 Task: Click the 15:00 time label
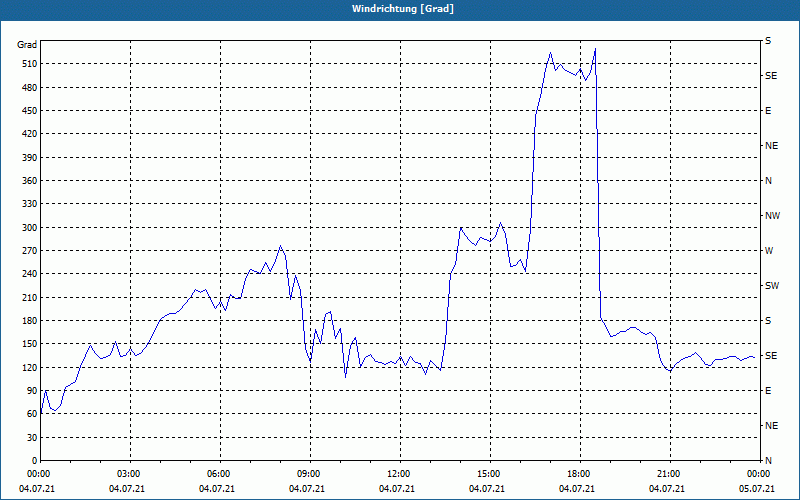point(487,474)
